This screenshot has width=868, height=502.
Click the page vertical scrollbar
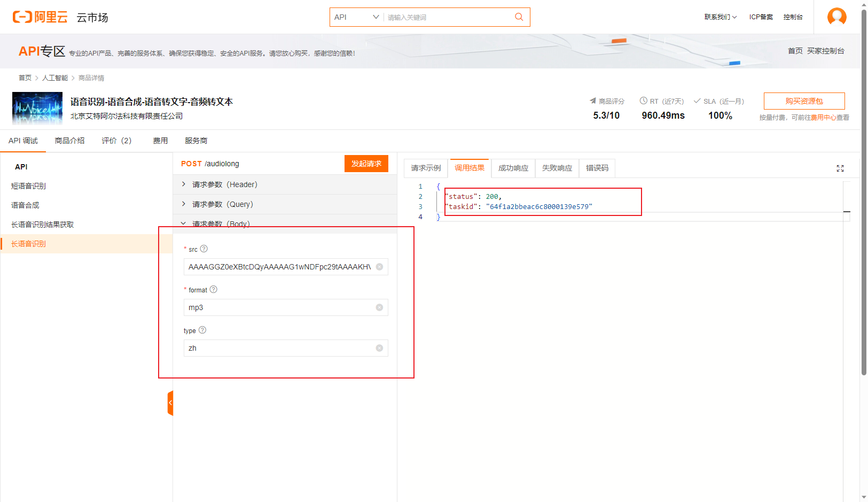(864, 192)
